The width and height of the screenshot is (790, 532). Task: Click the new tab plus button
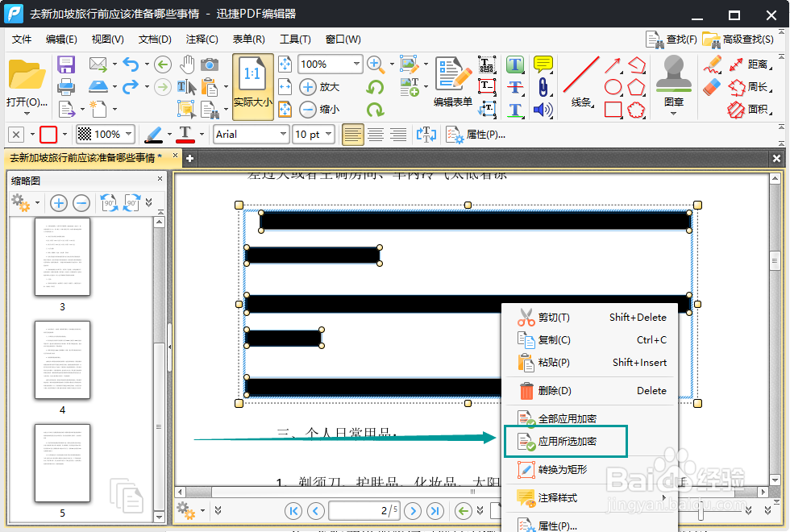[x=190, y=158]
